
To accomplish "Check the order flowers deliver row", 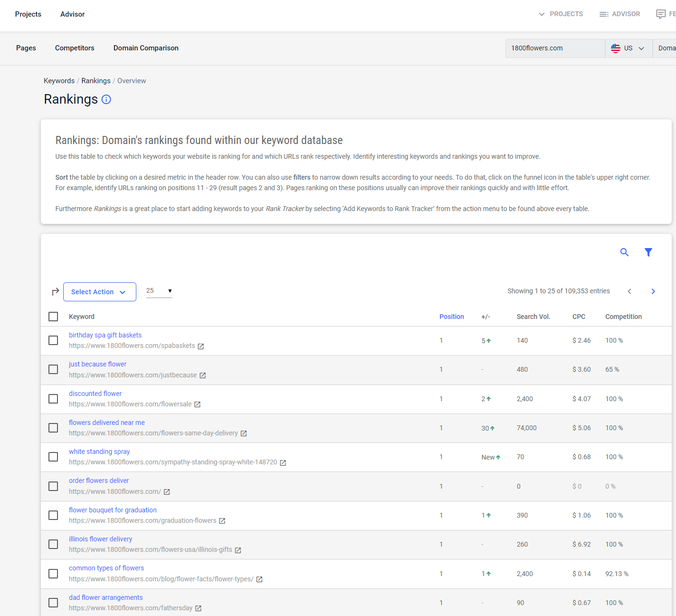I will [x=53, y=486].
